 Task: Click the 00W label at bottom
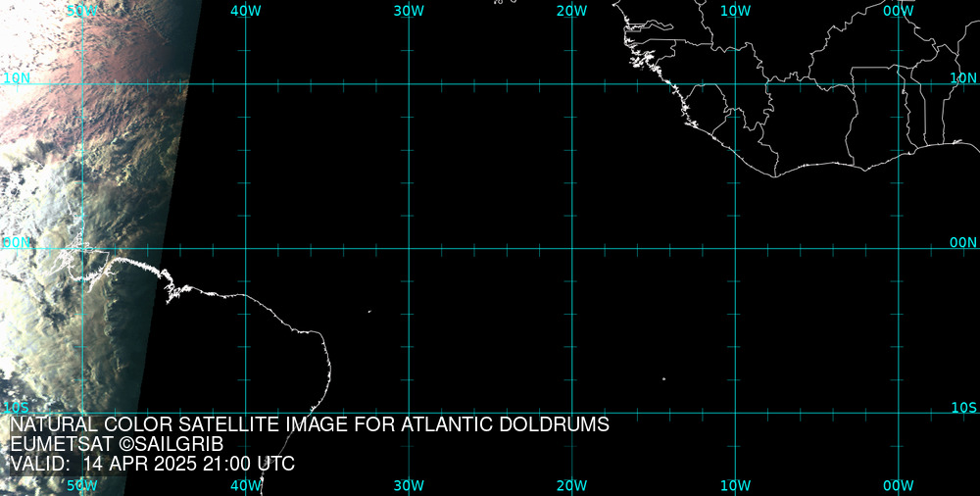tap(899, 485)
